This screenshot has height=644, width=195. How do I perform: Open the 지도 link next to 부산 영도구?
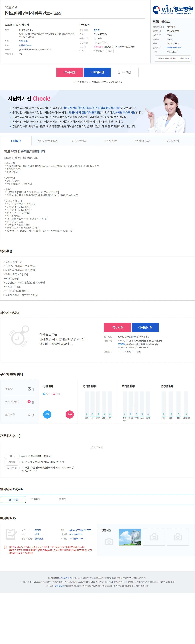110,51
